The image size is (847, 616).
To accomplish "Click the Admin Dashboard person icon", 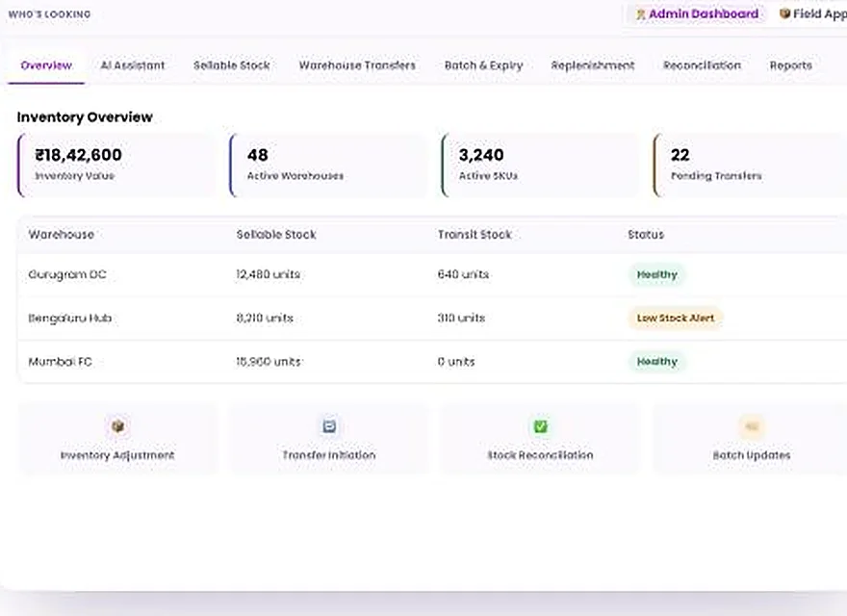I will pos(641,14).
